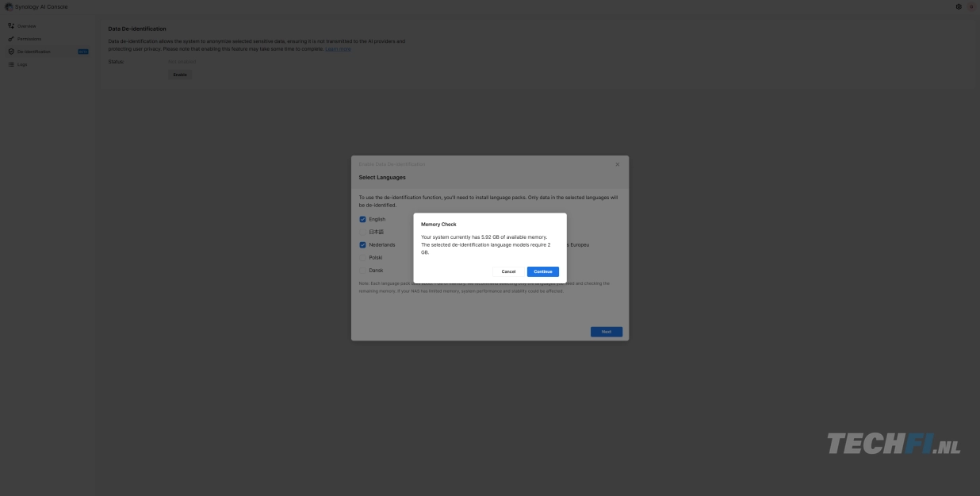The height and width of the screenshot is (496, 980).
Task: Click the Next button in the wizard
Action: [606, 332]
